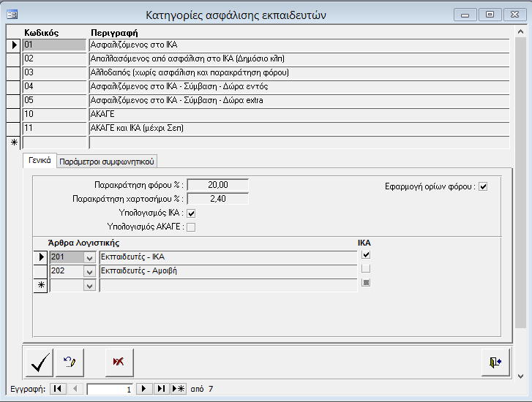Uncheck the Υπολογισμός ΙΚΑ checkbox
Screen dimensions: 532x402
(191, 213)
